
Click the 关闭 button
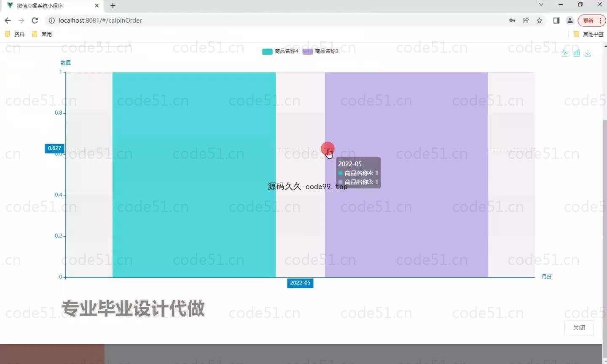coord(579,328)
